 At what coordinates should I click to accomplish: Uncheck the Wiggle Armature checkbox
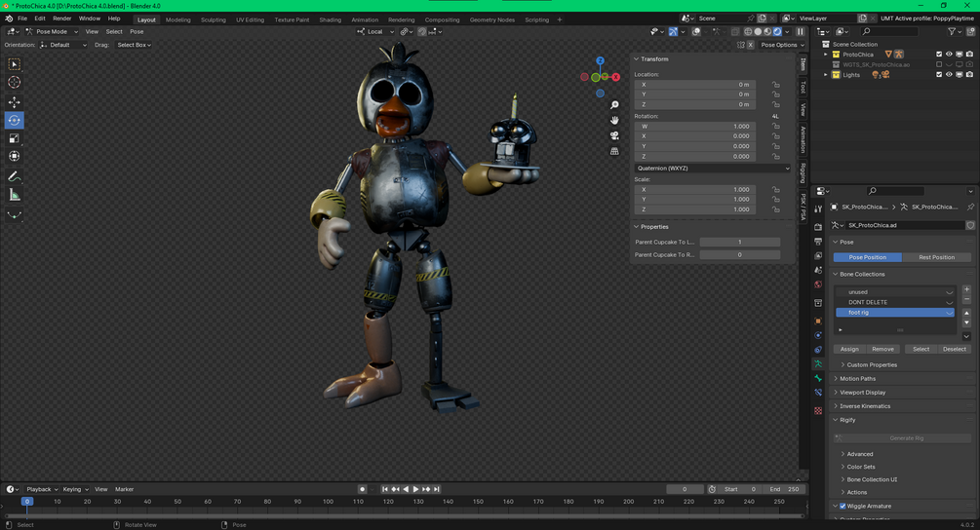(843, 506)
